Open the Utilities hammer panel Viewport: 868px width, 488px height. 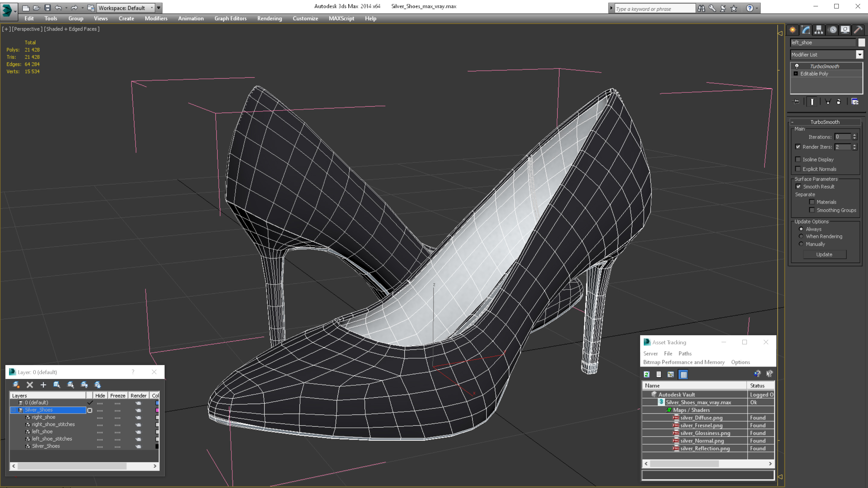click(858, 30)
